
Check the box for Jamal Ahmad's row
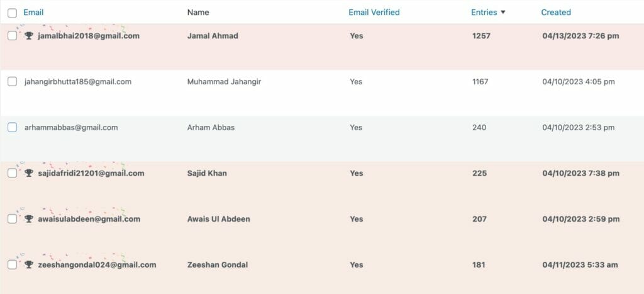click(13, 36)
